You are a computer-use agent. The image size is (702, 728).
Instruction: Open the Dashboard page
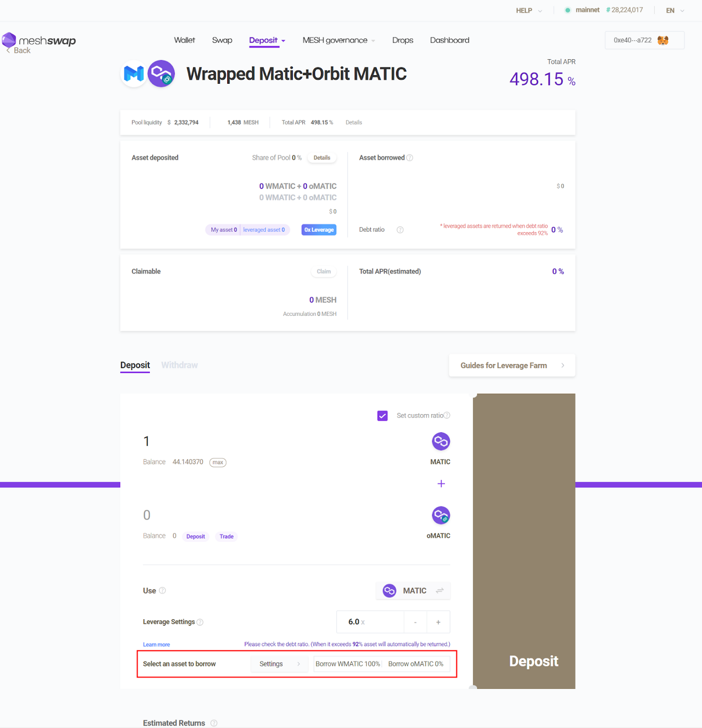pyautogui.click(x=450, y=40)
